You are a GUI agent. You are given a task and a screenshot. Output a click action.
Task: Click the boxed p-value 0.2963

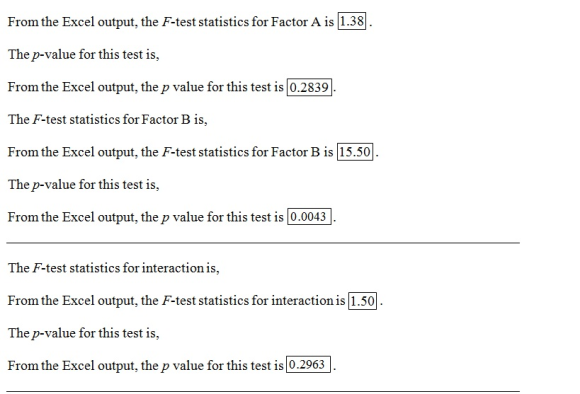point(308,365)
